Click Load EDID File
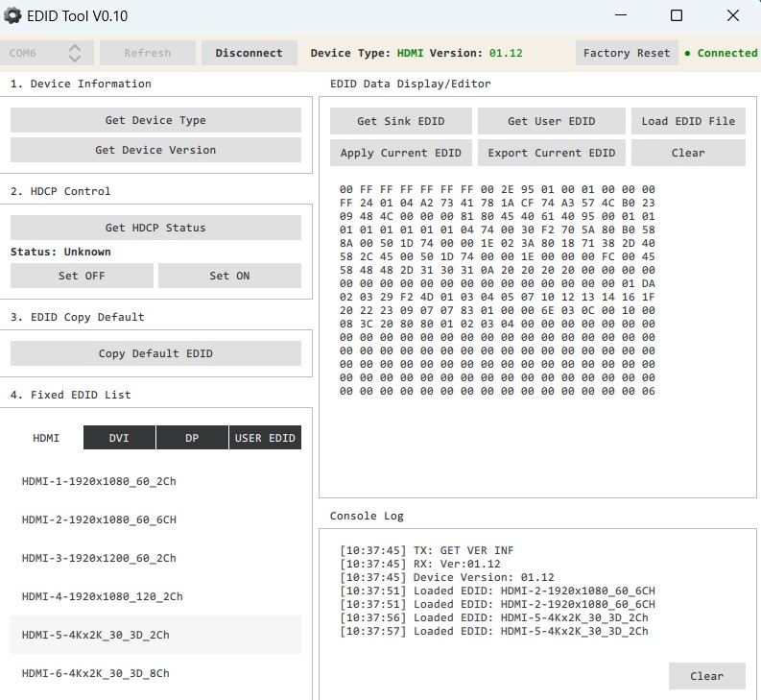 [688, 121]
